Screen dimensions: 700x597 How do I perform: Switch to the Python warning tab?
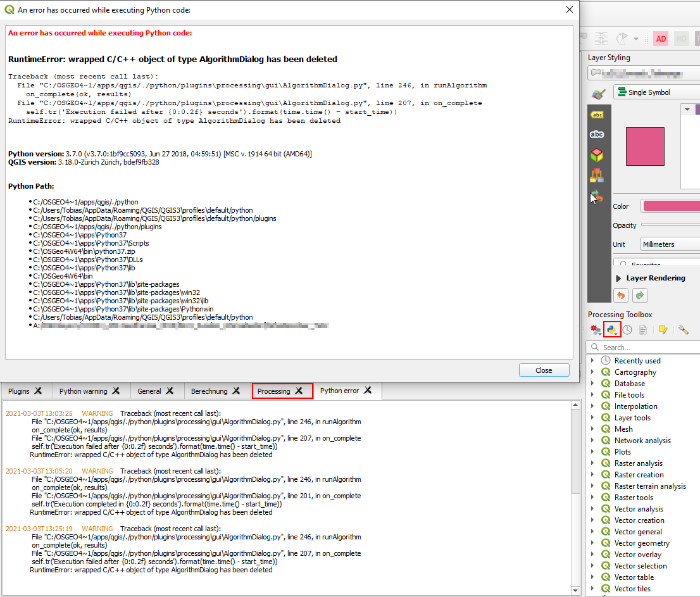84,391
